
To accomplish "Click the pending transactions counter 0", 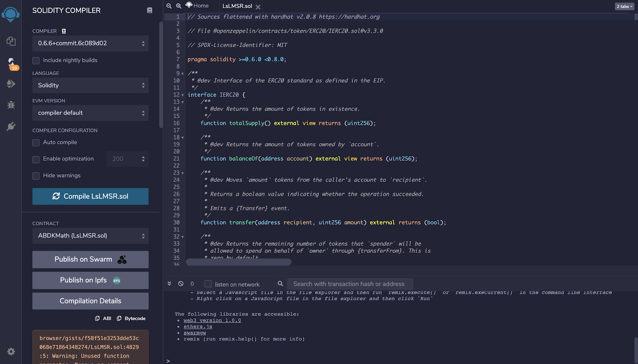I will pyautogui.click(x=192, y=284).
